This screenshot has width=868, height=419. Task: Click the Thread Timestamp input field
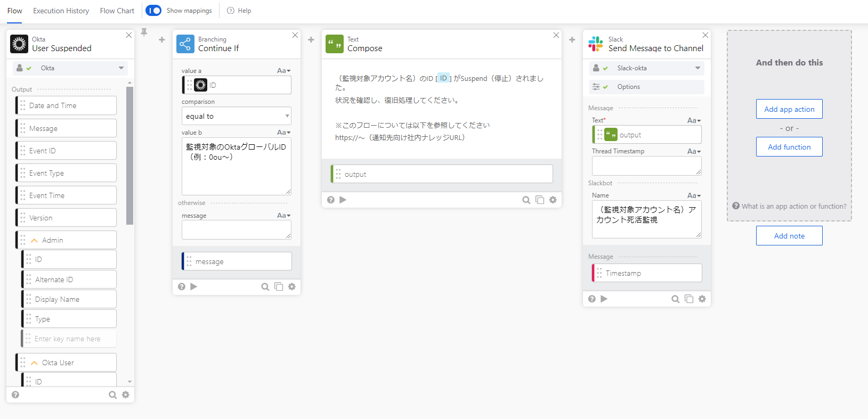coord(647,166)
